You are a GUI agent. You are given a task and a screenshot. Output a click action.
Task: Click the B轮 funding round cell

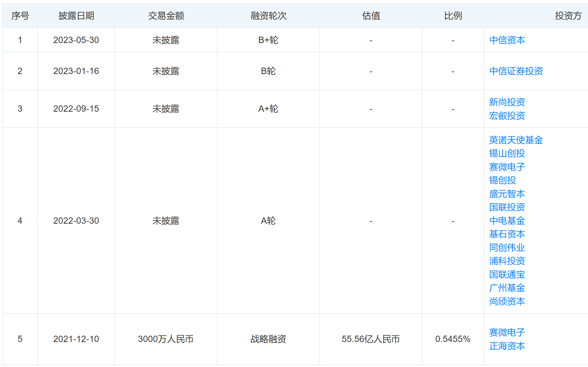(268, 71)
